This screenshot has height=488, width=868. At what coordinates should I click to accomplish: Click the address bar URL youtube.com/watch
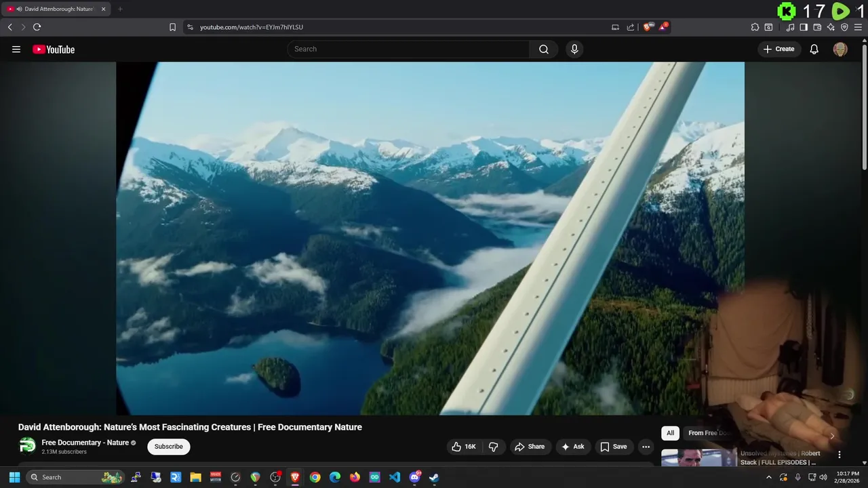pyautogui.click(x=252, y=27)
